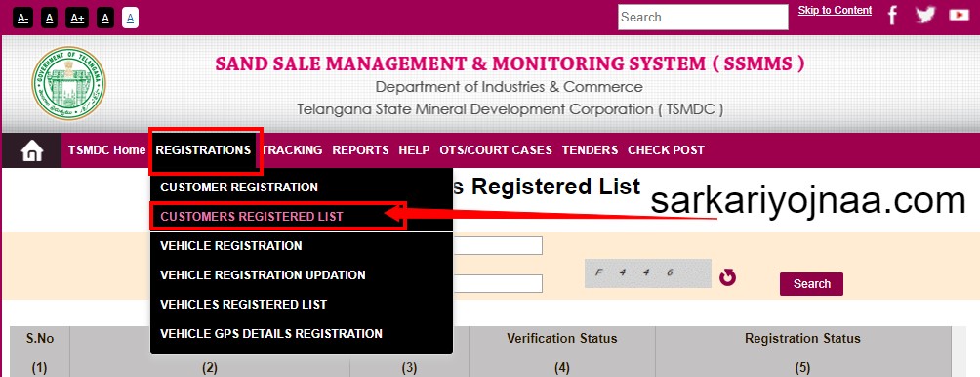Click the S.No column header

(x=39, y=339)
